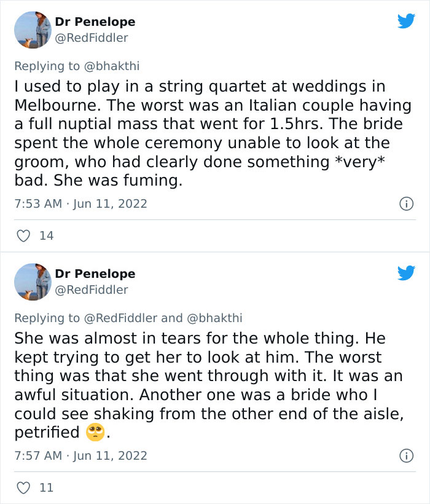430x504 pixels.
Task: Like the first tweet with heart icon
Action: [23, 235]
